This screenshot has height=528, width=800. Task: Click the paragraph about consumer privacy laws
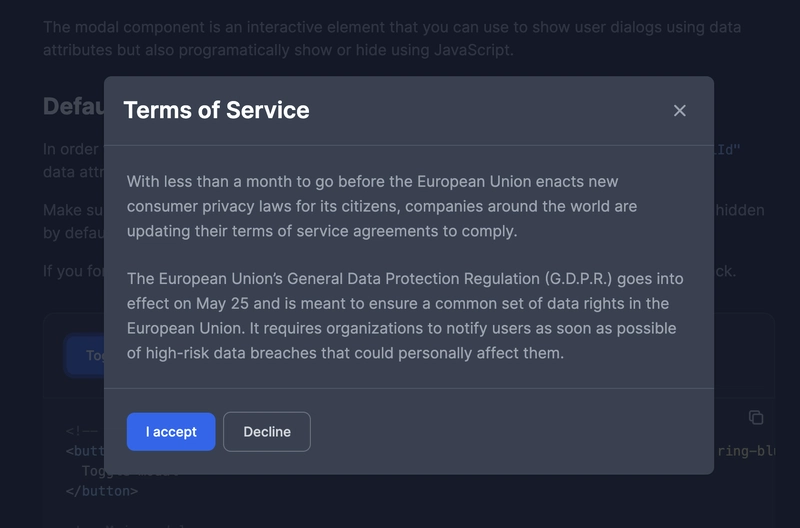coord(381,206)
